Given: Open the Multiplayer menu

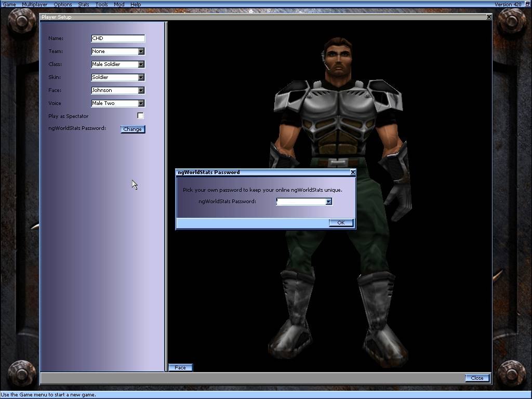Looking at the screenshot, I should [x=35, y=4].
